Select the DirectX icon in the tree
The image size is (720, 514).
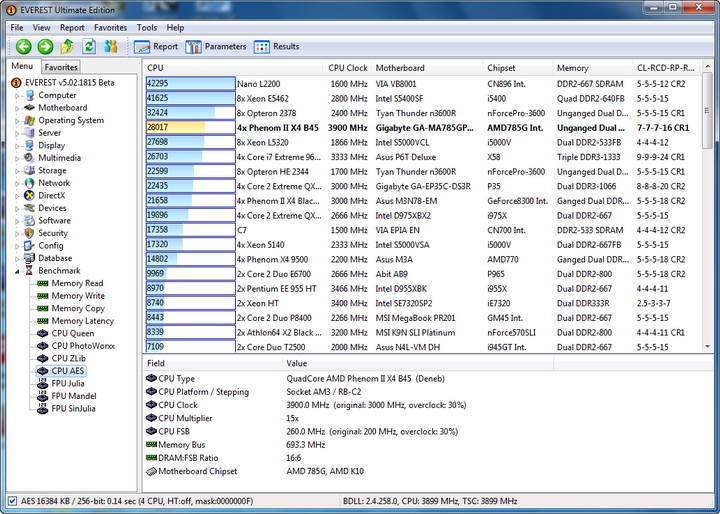pyautogui.click(x=29, y=195)
